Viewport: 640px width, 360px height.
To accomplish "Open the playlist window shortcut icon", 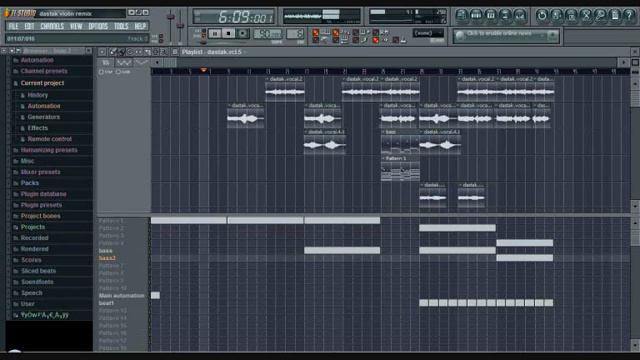I will click(462, 16).
